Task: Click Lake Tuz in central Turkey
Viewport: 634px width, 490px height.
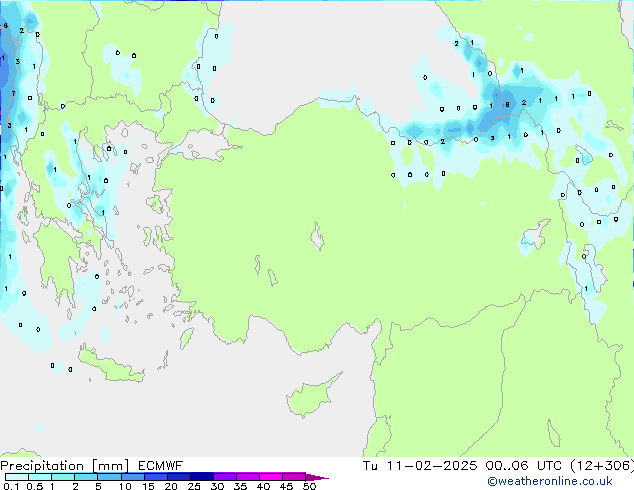Action: (318, 240)
